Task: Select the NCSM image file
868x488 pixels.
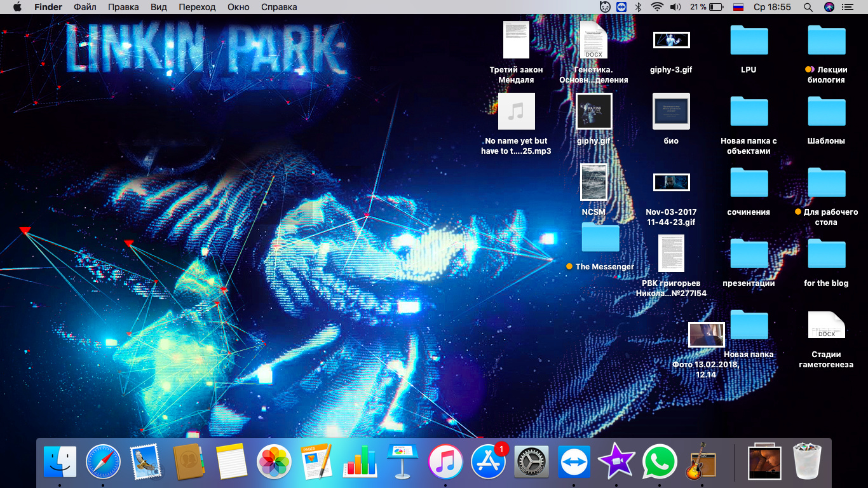Action: point(593,182)
